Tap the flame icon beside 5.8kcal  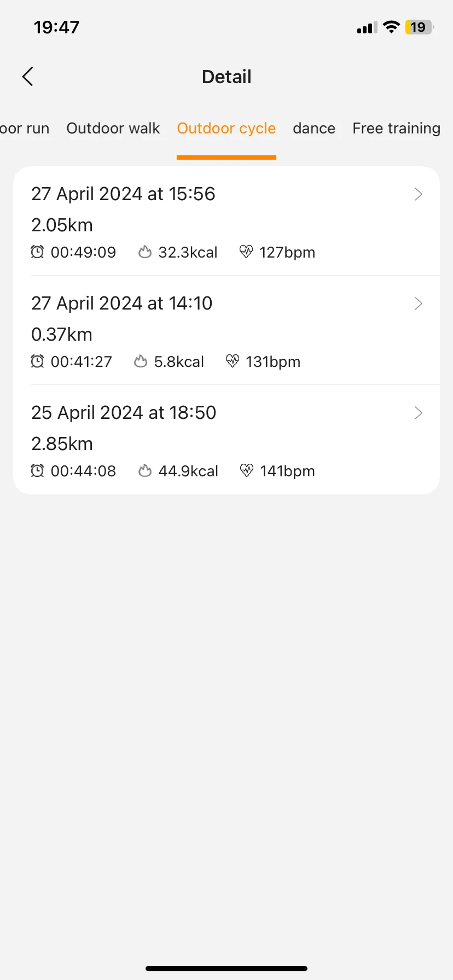coord(141,361)
